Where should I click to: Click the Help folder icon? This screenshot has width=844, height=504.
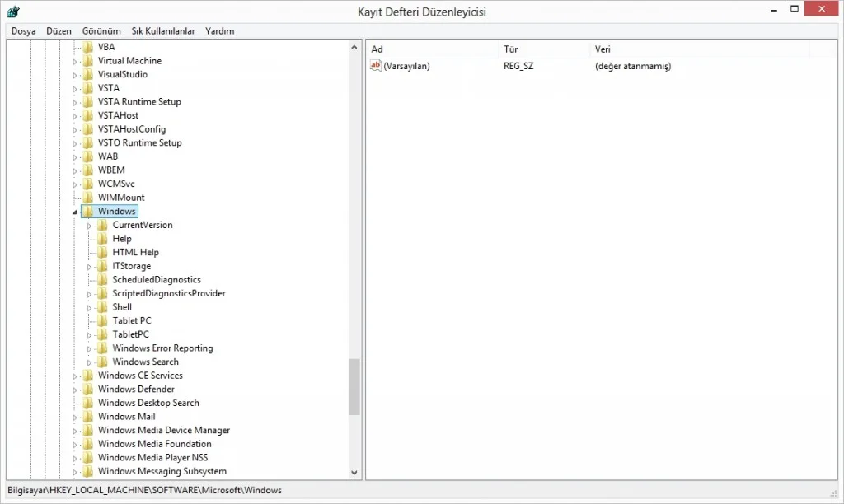(102, 238)
